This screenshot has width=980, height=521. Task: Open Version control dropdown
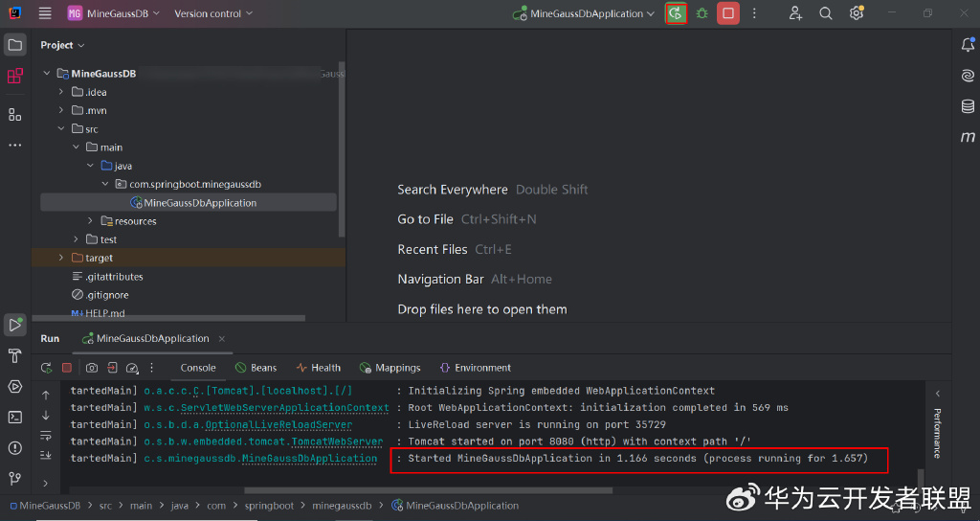pos(213,13)
